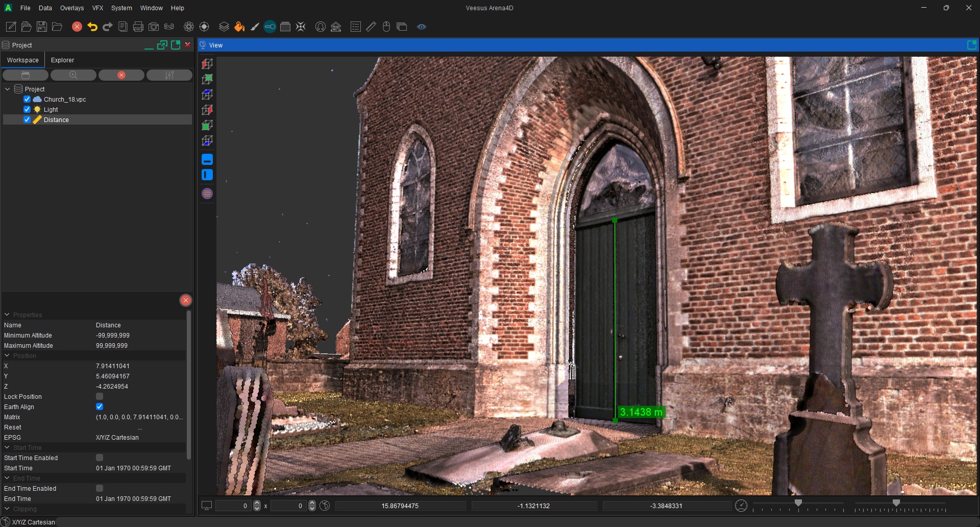Toggle the Light item checkbox
Image resolution: width=980 pixels, height=527 pixels.
tap(27, 109)
